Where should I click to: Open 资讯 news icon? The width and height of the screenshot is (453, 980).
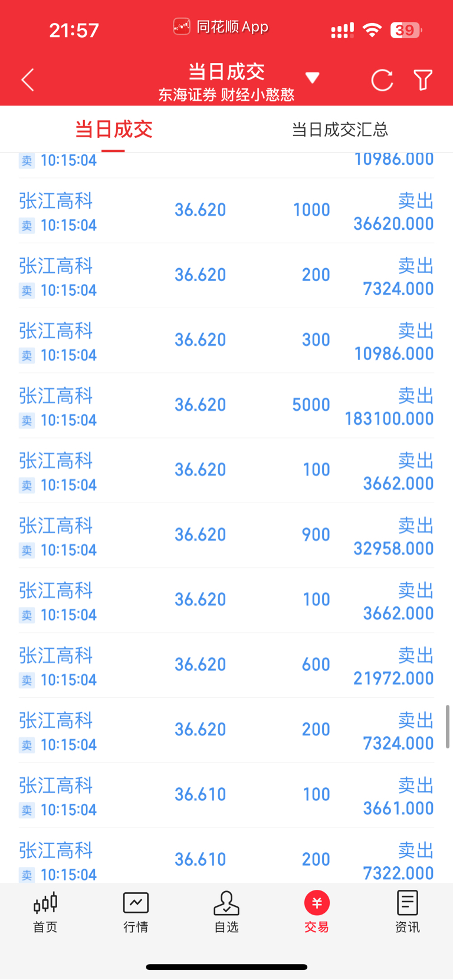(x=407, y=903)
